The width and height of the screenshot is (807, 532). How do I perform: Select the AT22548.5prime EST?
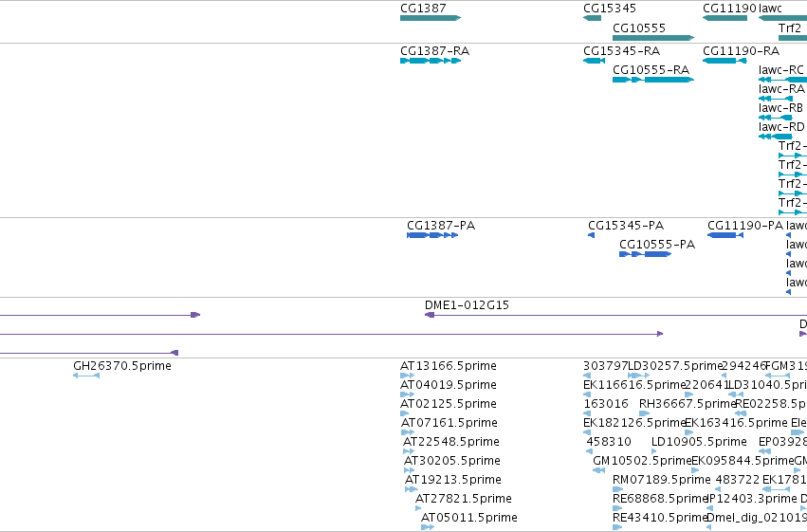click(x=409, y=451)
